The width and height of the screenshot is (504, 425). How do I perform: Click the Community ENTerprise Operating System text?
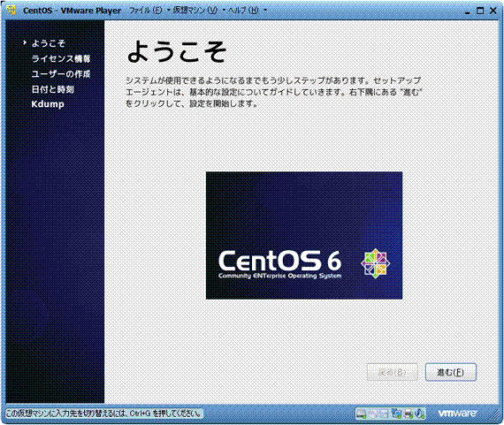click(280, 276)
